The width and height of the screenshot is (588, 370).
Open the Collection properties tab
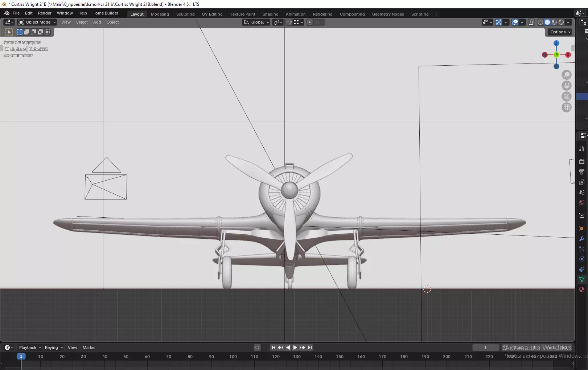tap(582, 215)
